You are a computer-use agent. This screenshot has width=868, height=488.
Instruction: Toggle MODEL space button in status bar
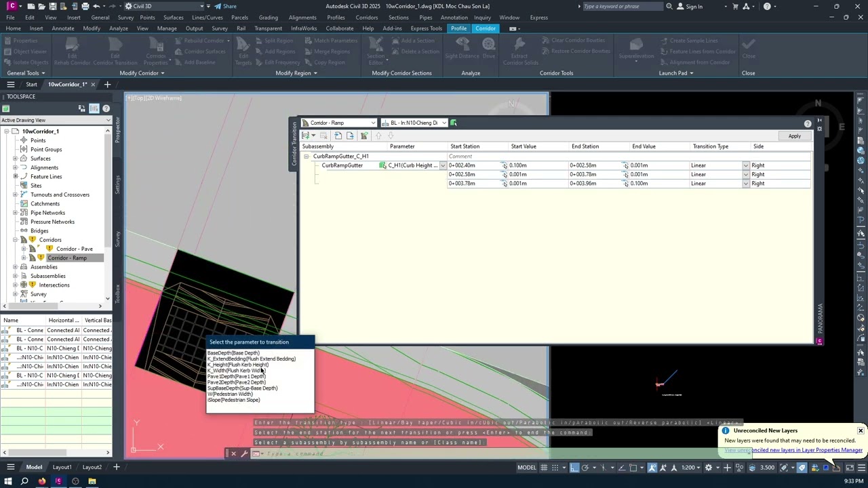(527, 467)
